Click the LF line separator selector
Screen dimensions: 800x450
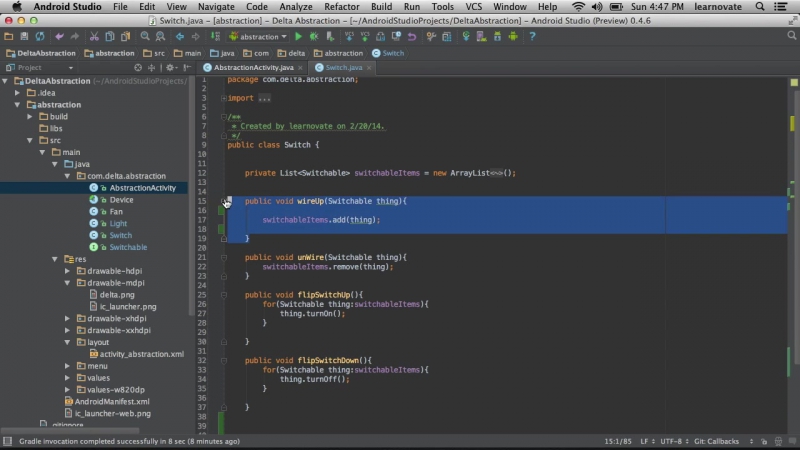[x=647, y=441]
